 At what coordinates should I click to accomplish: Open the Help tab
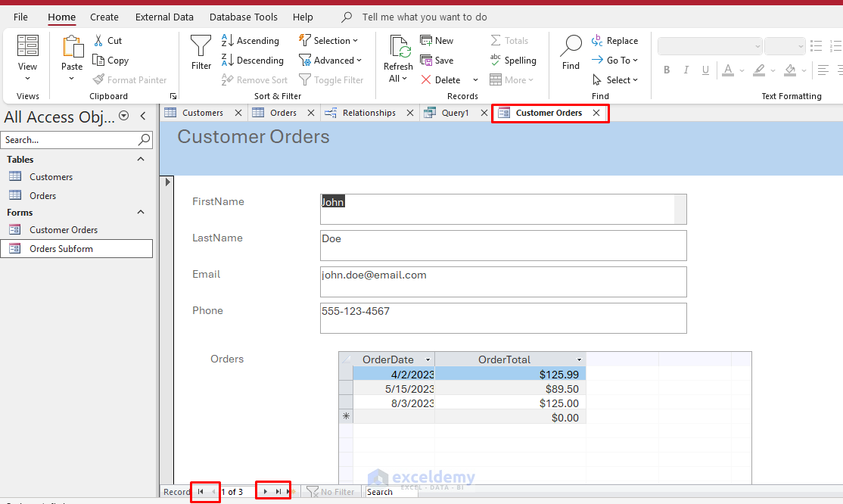303,17
